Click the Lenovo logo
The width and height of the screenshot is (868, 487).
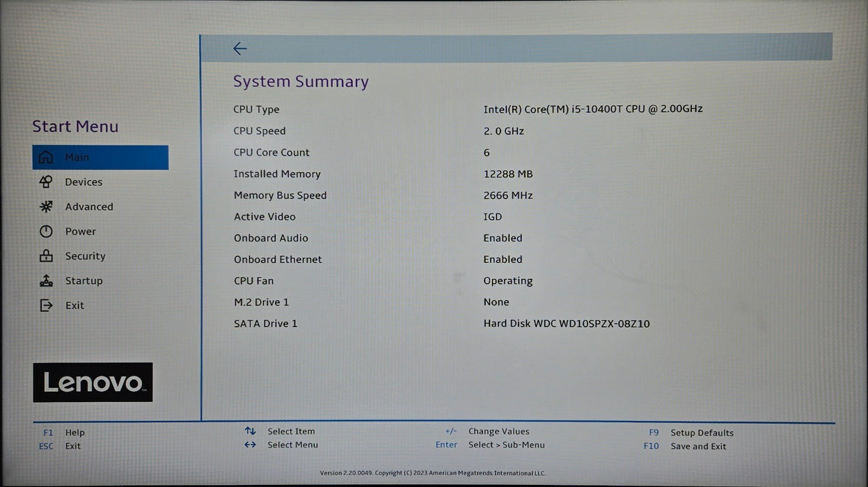pyautogui.click(x=93, y=382)
